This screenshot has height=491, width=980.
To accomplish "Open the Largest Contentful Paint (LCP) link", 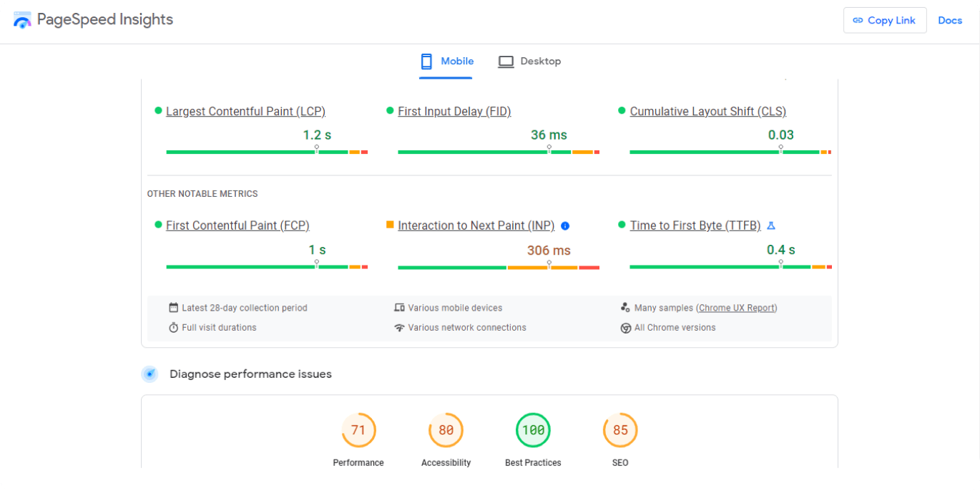I will pyautogui.click(x=245, y=112).
